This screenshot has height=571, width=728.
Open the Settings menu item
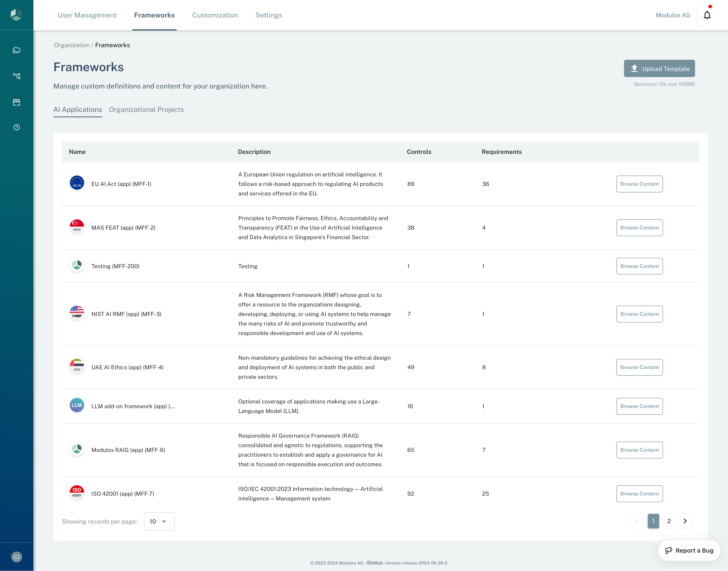pyautogui.click(x=268, y=15)
